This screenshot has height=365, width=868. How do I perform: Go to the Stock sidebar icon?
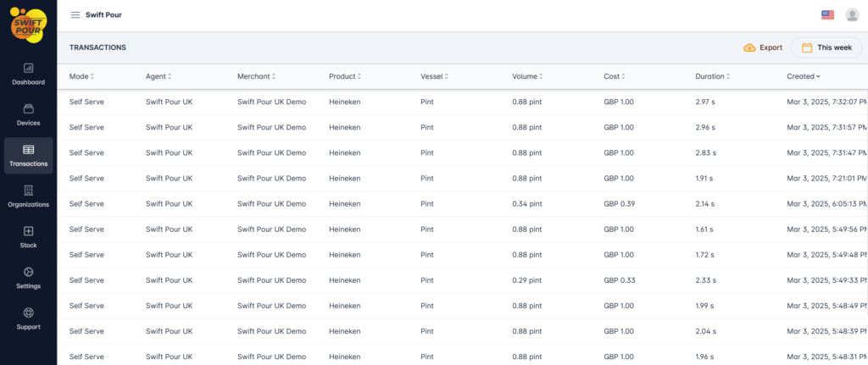click(x=28, y=231)
